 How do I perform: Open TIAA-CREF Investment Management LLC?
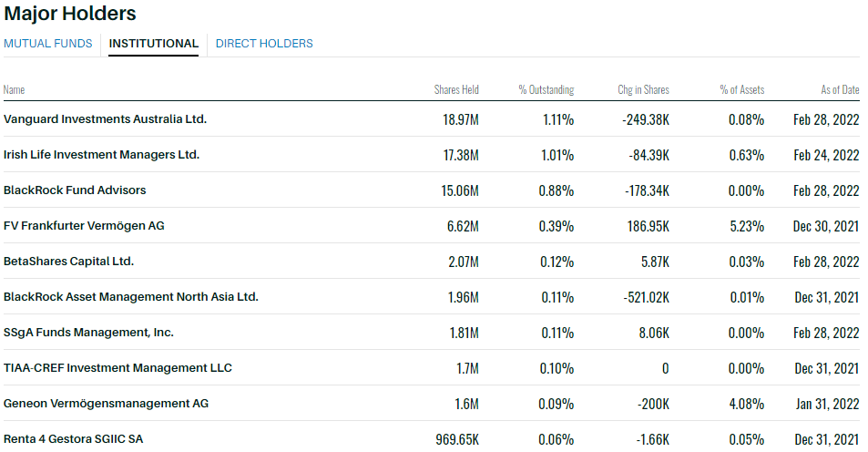117,368
